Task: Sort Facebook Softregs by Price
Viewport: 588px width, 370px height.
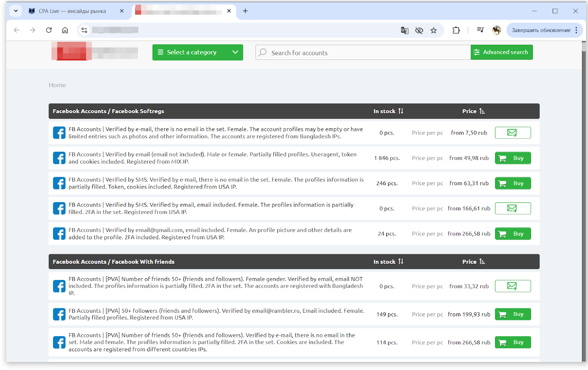Action: [x=474, y=111]
